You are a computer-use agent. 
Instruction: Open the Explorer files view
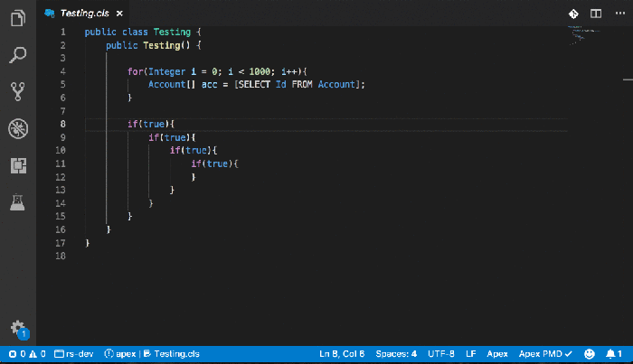coord(18,18)
